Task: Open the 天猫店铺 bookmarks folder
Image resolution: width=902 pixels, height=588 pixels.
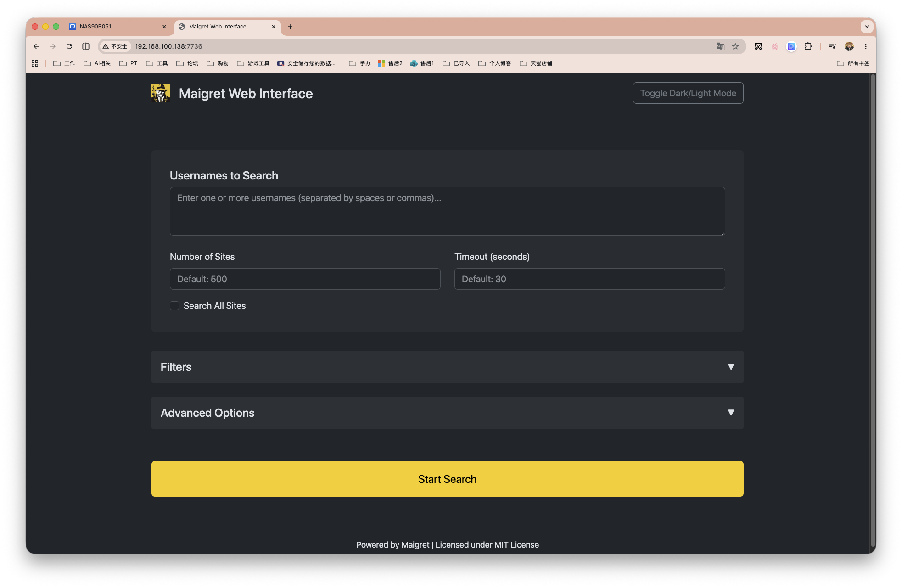Action: pyautogui.click(x=536, y=63)
